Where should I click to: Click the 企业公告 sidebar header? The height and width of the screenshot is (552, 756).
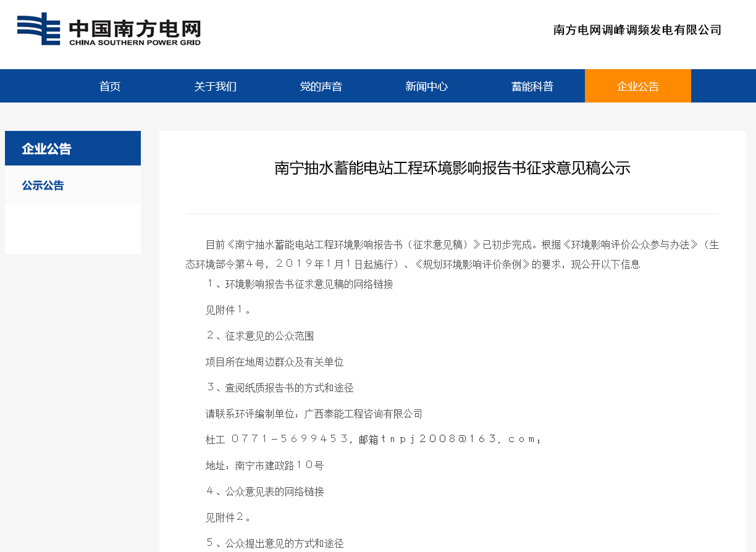pos(73,148)
